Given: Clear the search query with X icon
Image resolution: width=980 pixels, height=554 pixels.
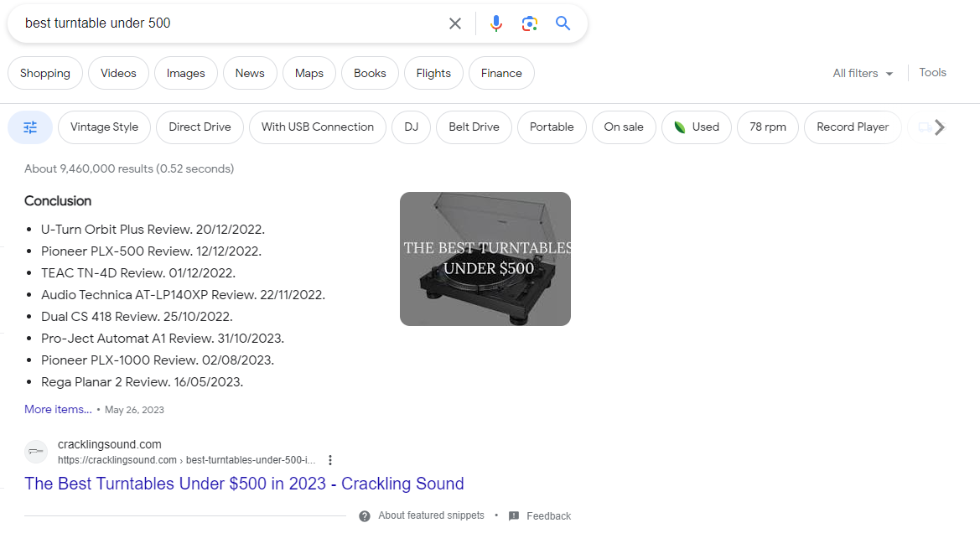Looking at the screenshot, I should click(x=455, y=23).
